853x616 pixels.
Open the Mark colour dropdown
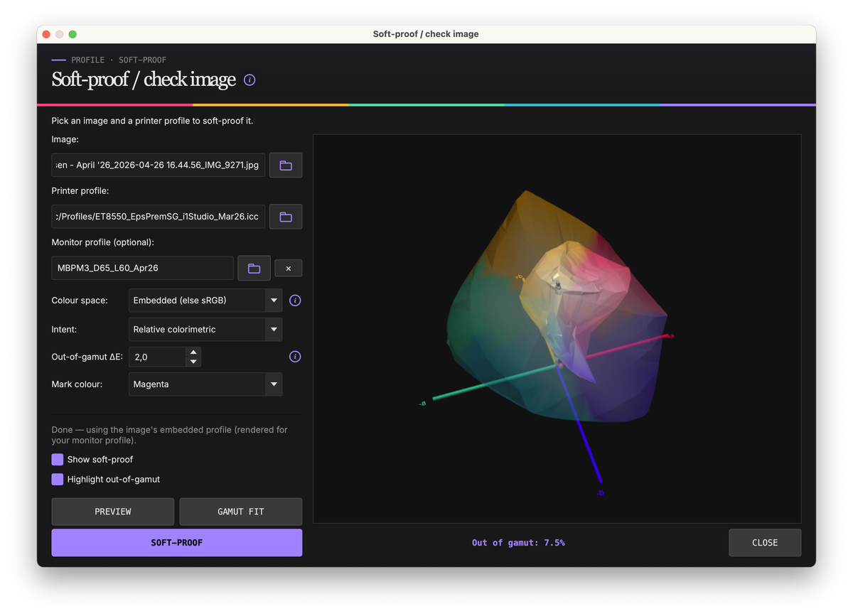pyautogui.click(x=205, y=384)
